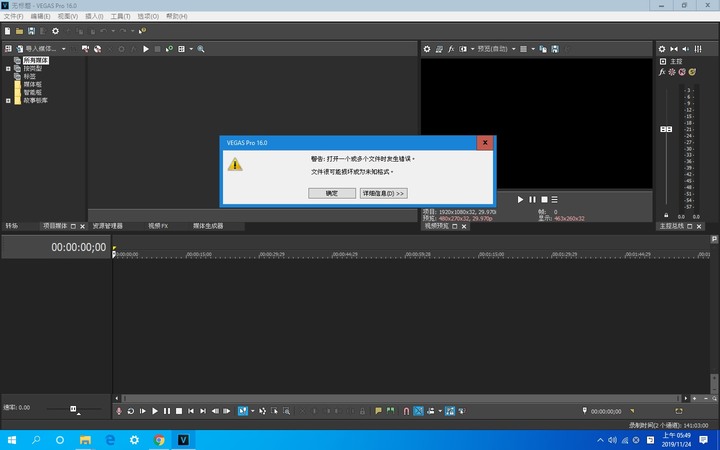The image size is (720, 450).
Task: Open a project using the folder icon
Action: [x=19, y=31]
